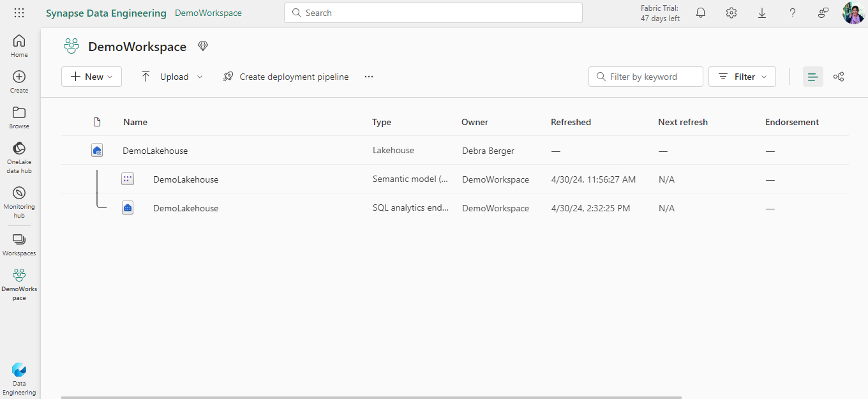The width and height of the screenshot is (868, 399).
Task: Open the DemoLakehouse SQL analytics endpoint item
Action: (x=186, y=208)
